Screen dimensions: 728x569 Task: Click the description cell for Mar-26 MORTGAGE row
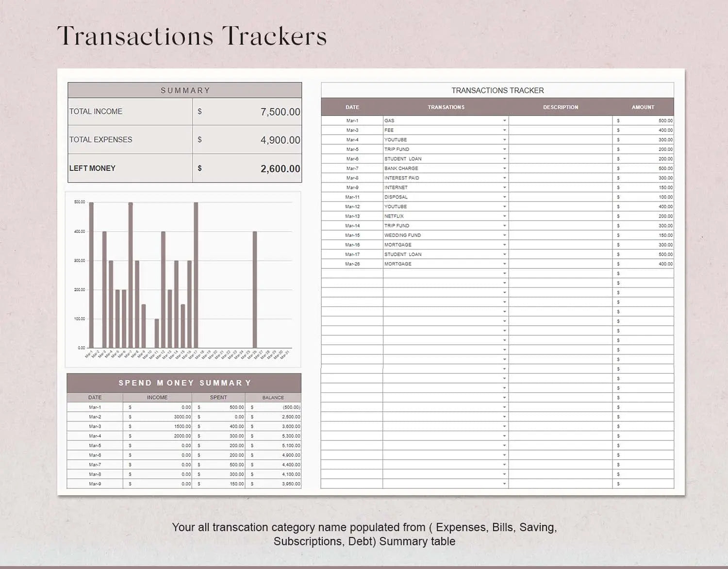pyautogui.click(x=561, y=264)
